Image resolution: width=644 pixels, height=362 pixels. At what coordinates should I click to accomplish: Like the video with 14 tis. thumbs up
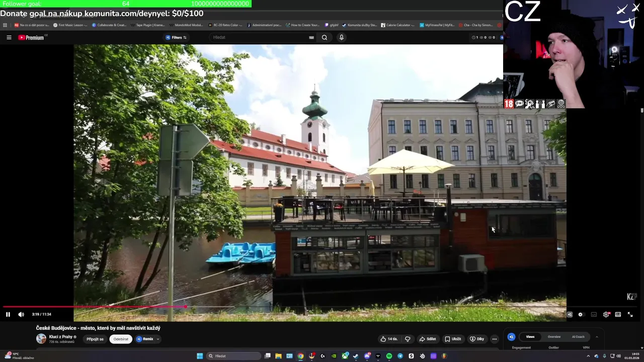[x=389, y=339]
